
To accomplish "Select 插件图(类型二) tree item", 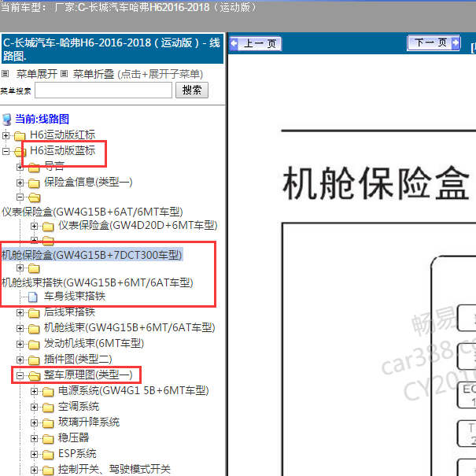I will [78, 359].
